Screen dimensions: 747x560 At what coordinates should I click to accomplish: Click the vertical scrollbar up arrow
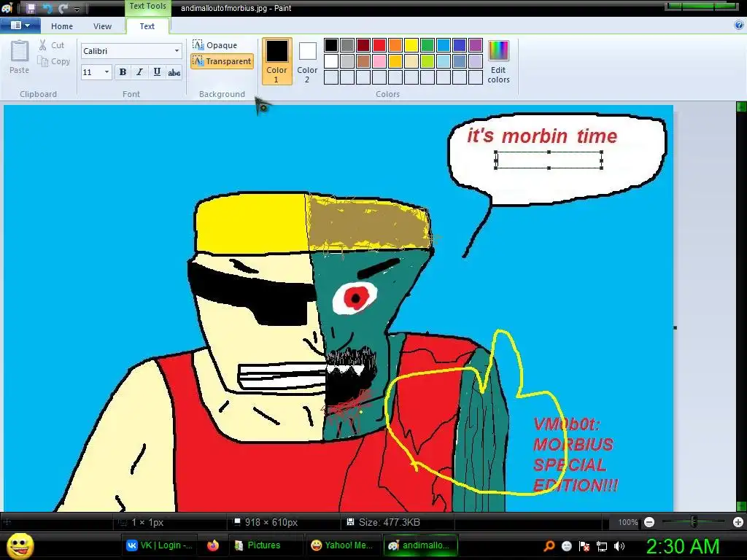click(x=741, y=106)
